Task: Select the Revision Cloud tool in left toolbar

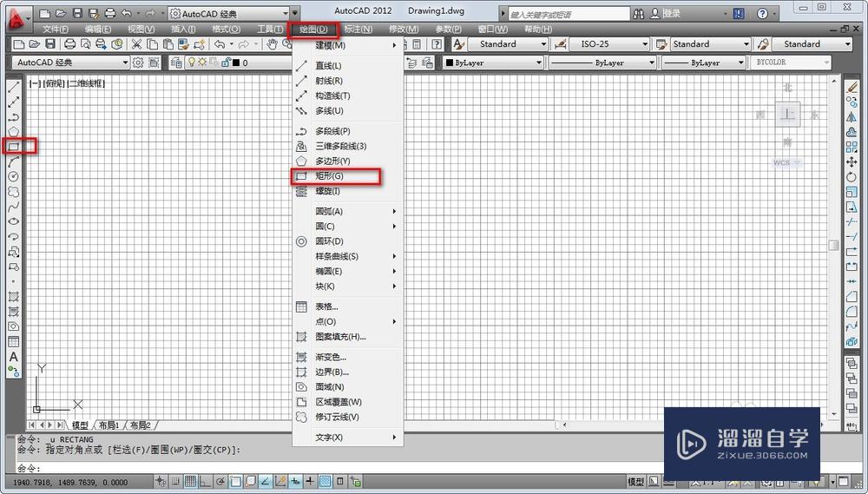Action: point(13,192)
